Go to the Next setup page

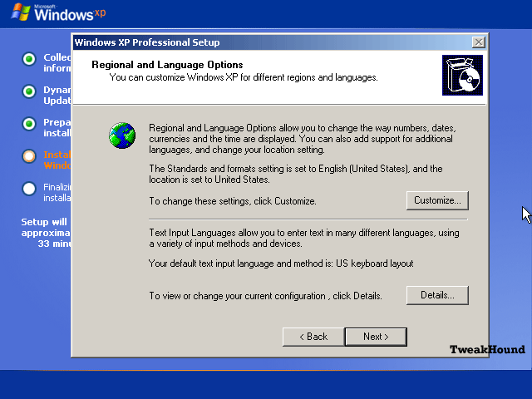pos(376,337)
